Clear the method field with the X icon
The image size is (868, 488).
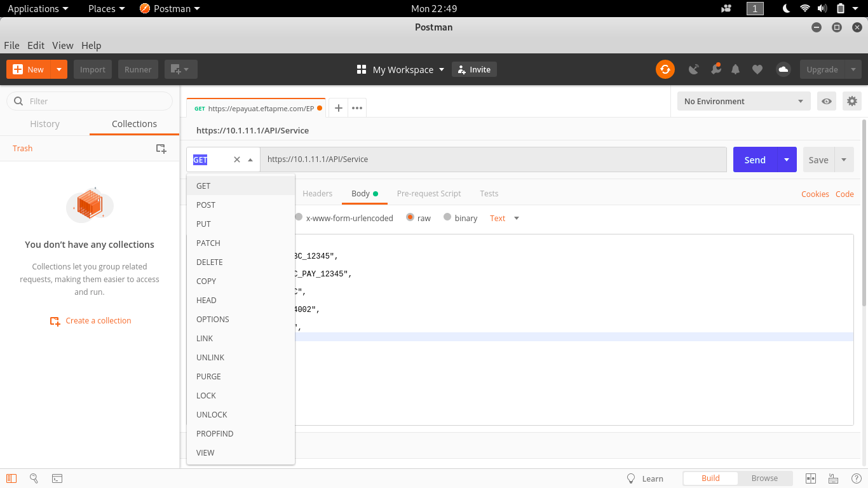coord(237,159)
